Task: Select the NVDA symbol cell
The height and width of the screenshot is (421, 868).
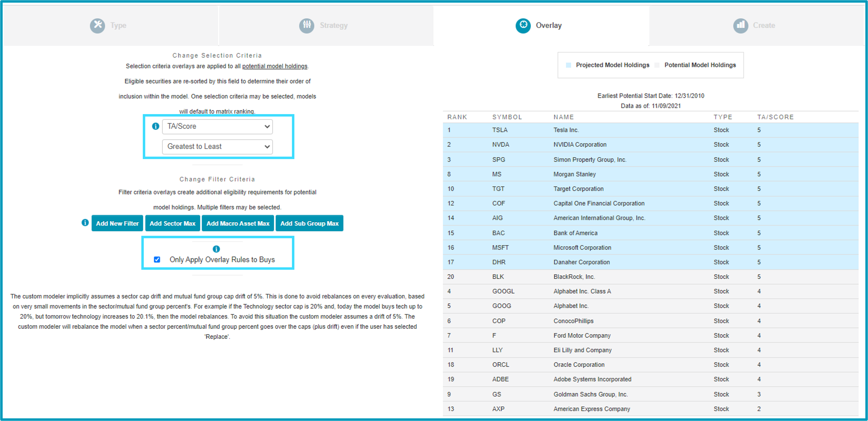Action: (x=500, y=144)
